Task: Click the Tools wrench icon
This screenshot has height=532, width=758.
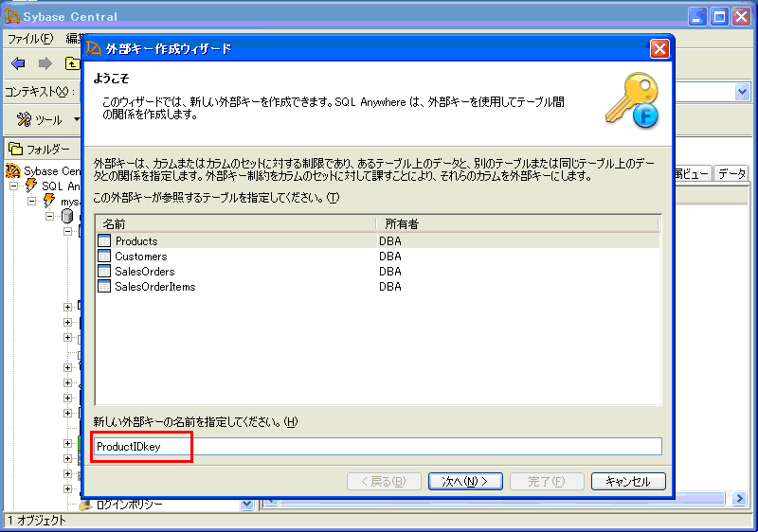Action: pyautogui.click(x=24, y=120)
